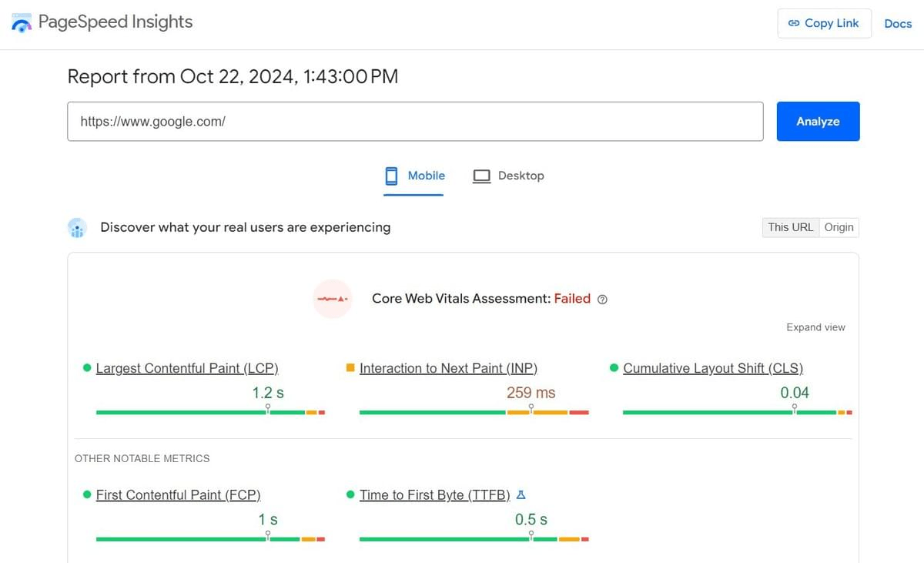Click the green dot beside Cumulative Layout Shift

pos(614,368)
